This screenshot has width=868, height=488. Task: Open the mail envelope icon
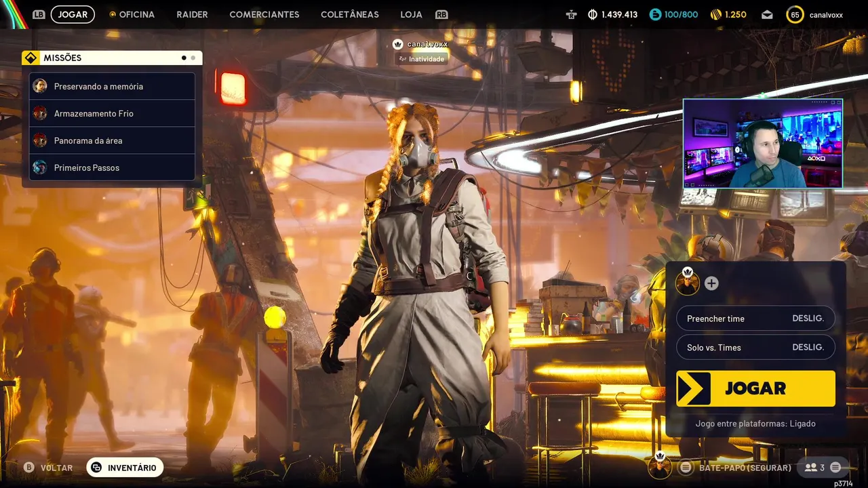[x=767, y=14]
